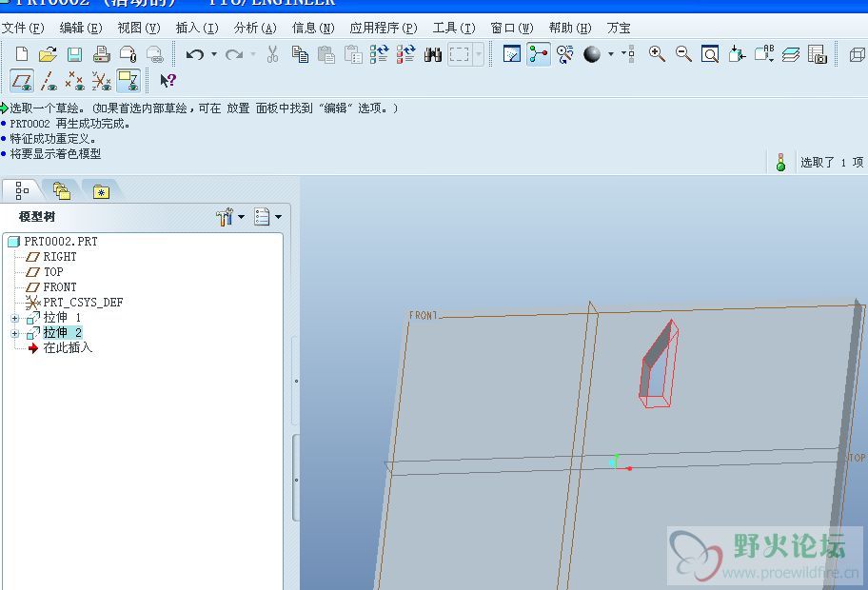Copy the selection using the copy icon

pos(300,54)
